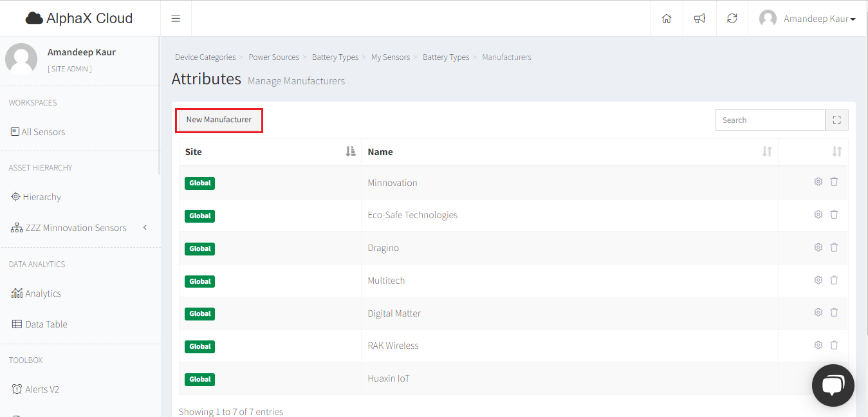
Task: Go to Power Sources breadcrumb link
Action: tap(273, 57)
